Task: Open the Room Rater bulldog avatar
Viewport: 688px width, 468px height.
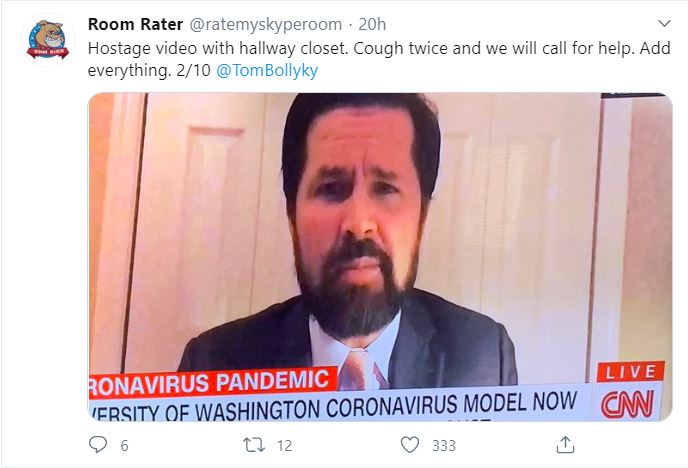Action: click(x=48, y=40)
